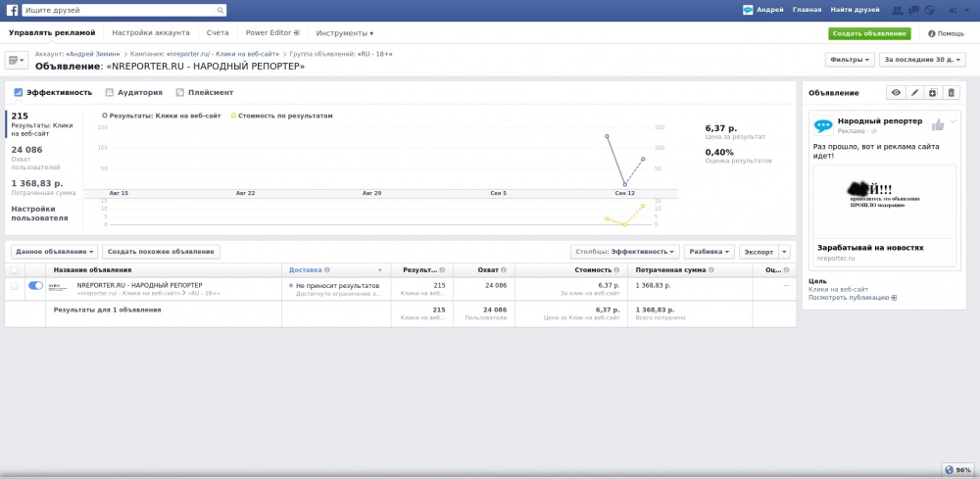This screenshot has width=980, height=479.
Task: Click the search magnifier icon
Action: 220,10
